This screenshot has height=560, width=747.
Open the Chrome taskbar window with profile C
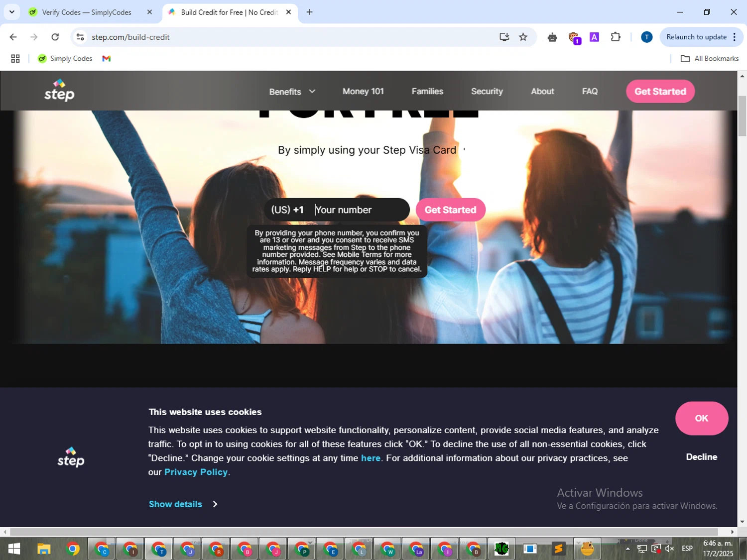coord(102,549)
